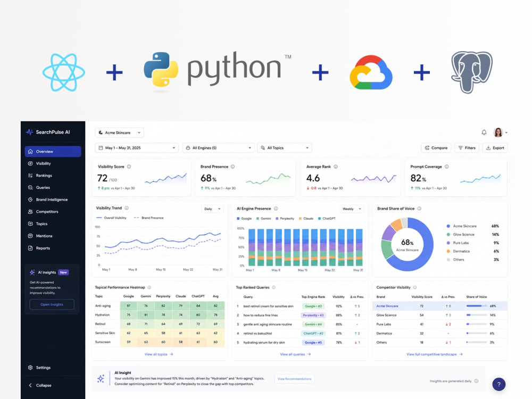The image size is (532, 399).
Task: Go to Overview in sidebar
Action: pyautogui.click(x=53, y=151)
